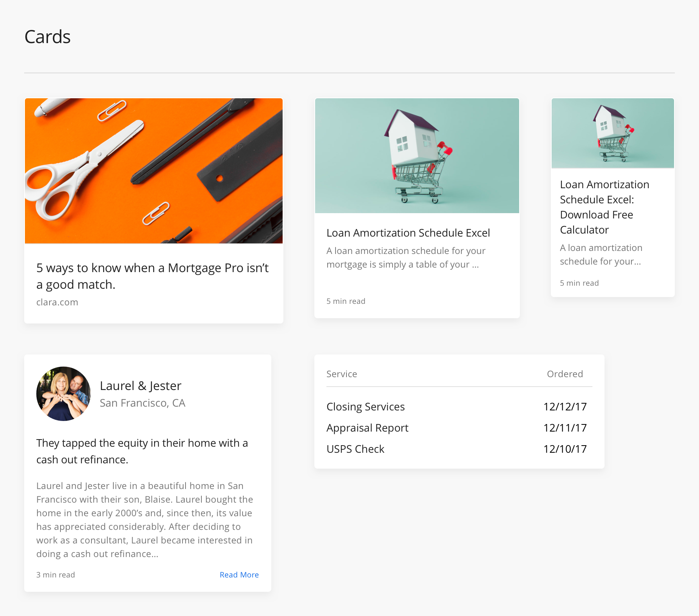Screen dimensions: 699x616
Task: Click the 12/10/17 order date
Action: pyautogui.click(x=565, y=449)
